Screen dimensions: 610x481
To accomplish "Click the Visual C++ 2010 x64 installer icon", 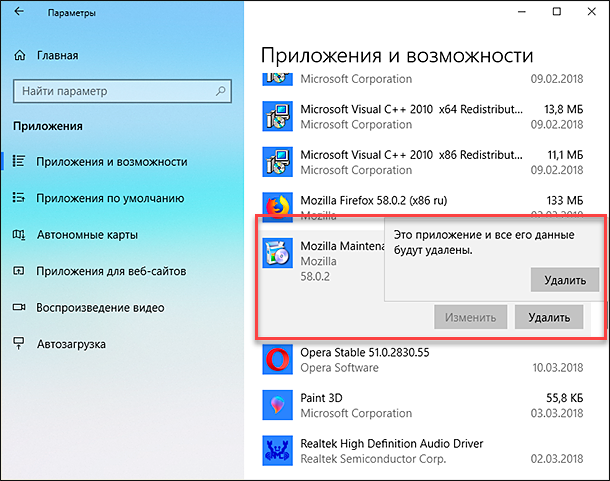I will pos(277,116).
